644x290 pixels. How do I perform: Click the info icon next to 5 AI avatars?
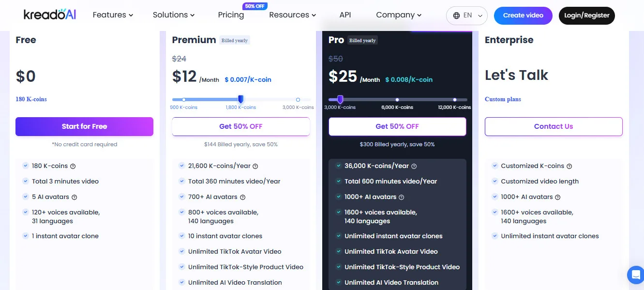click(x=74, y=197)
